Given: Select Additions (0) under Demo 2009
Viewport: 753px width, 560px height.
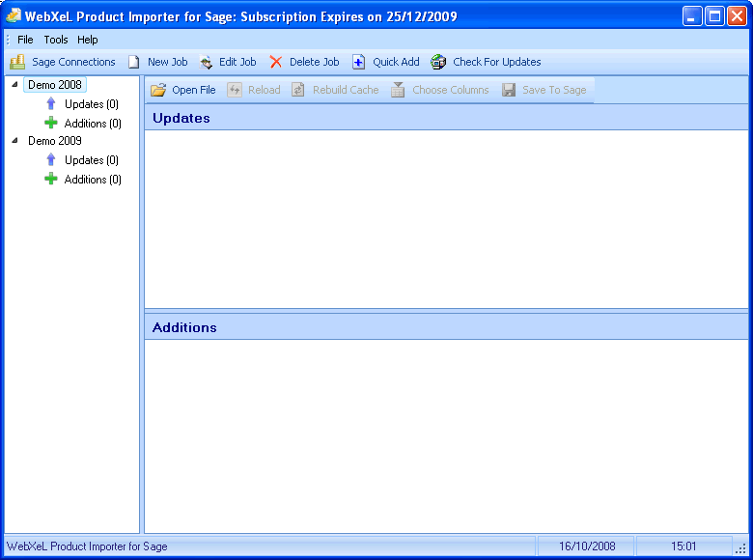Looking at the screenshot, I should (x=93, y=180).
